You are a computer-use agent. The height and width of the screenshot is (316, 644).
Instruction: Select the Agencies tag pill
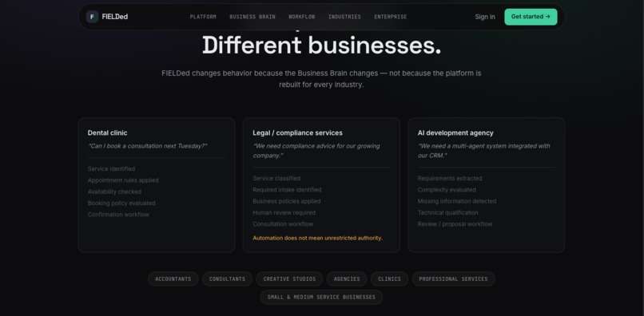click(x=347, y=279)
